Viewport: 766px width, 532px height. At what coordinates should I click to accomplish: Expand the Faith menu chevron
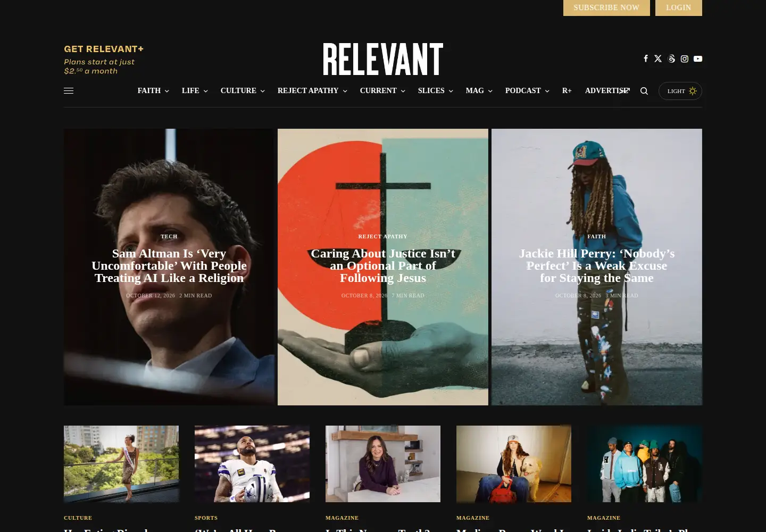coord(167,91)
